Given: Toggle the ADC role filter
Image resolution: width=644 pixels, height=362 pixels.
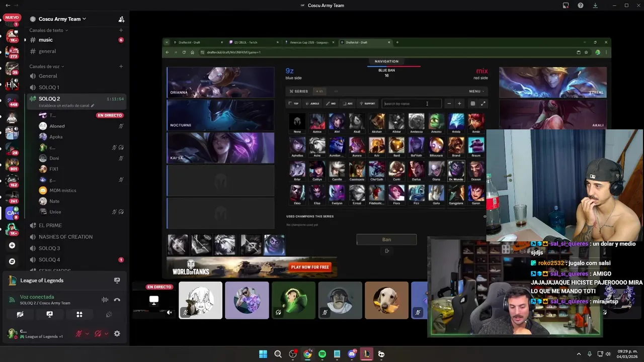Looking at the screenshot, I should 348,104.
